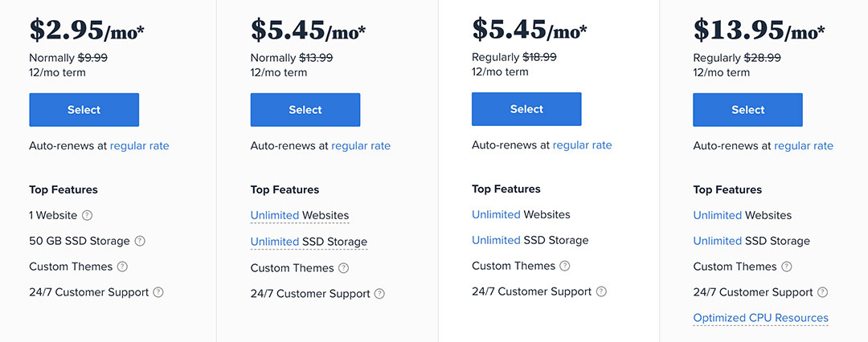This screenshot has height=342, width=868.
Task: Open 24/7 Customer Support help in $13.99 regular plan
Action: coord(379,294)
